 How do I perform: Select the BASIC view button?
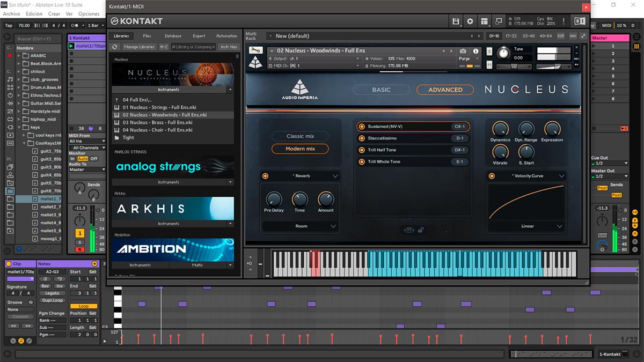click(x=382, y=90)
